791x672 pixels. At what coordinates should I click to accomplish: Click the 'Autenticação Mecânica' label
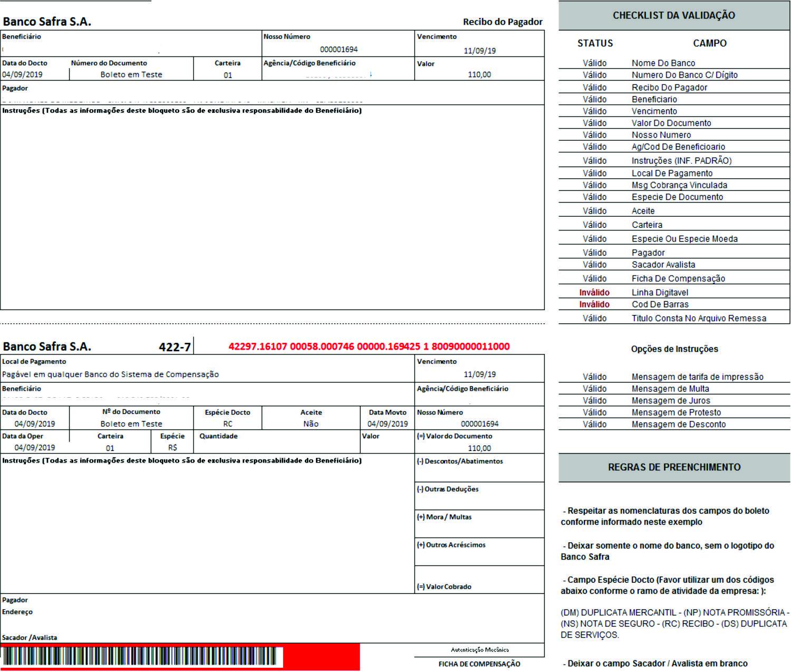tap(479, 650)
